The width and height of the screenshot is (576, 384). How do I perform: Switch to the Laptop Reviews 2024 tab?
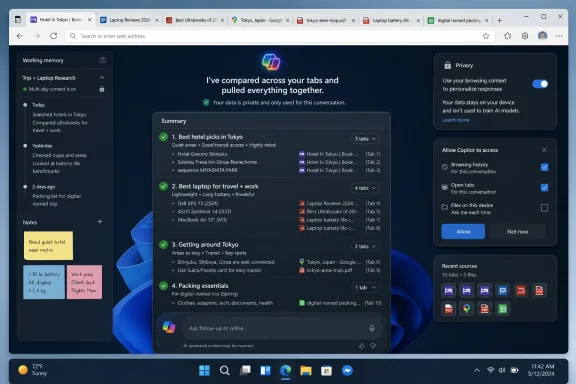[130, 20]
